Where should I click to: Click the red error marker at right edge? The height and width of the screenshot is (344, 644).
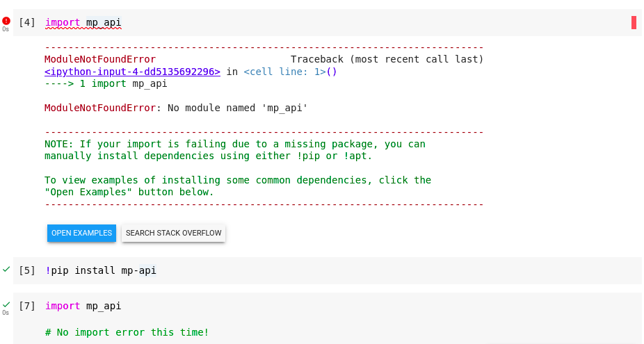click(634, 22)
